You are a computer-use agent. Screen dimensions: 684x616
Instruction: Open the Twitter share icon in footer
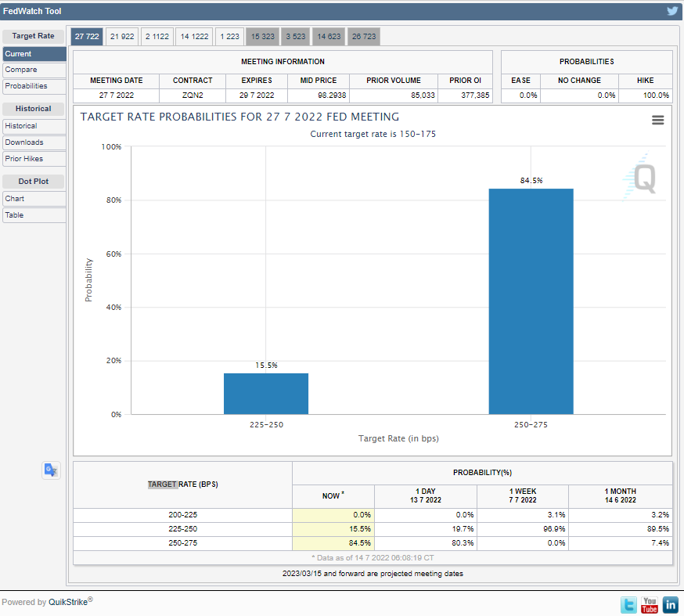[628, 604]
